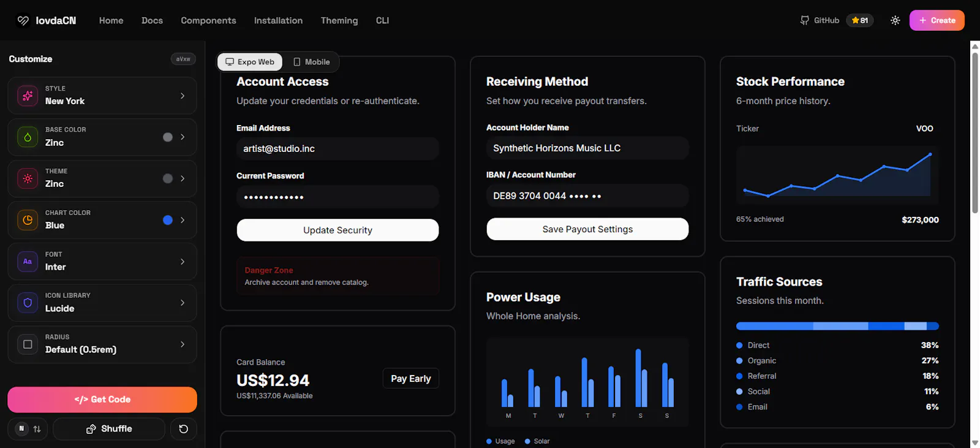The image size is (980, 448).
Task: Expand the Radius Default chevron
Action: click(x=183, y=344)
